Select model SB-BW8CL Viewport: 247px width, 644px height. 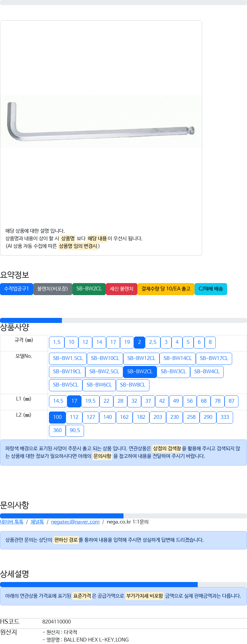pos(133,385)
